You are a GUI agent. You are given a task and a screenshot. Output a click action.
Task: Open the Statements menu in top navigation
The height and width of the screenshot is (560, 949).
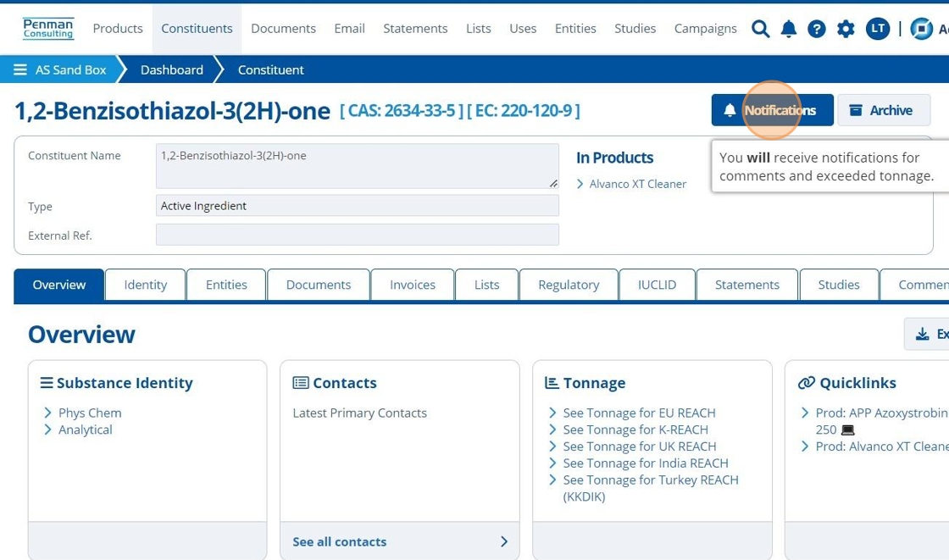coord(415,29)
